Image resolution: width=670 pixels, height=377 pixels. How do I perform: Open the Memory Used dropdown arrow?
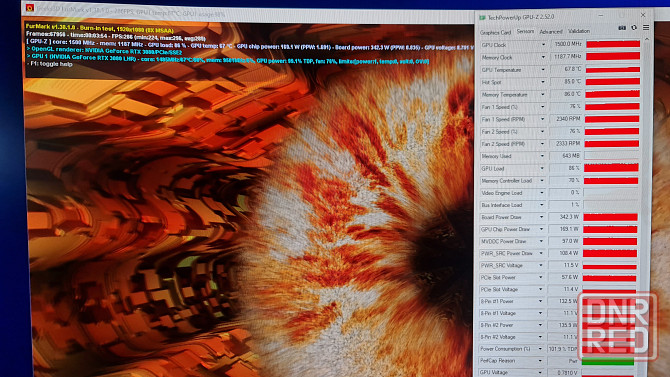coord(542,156)
